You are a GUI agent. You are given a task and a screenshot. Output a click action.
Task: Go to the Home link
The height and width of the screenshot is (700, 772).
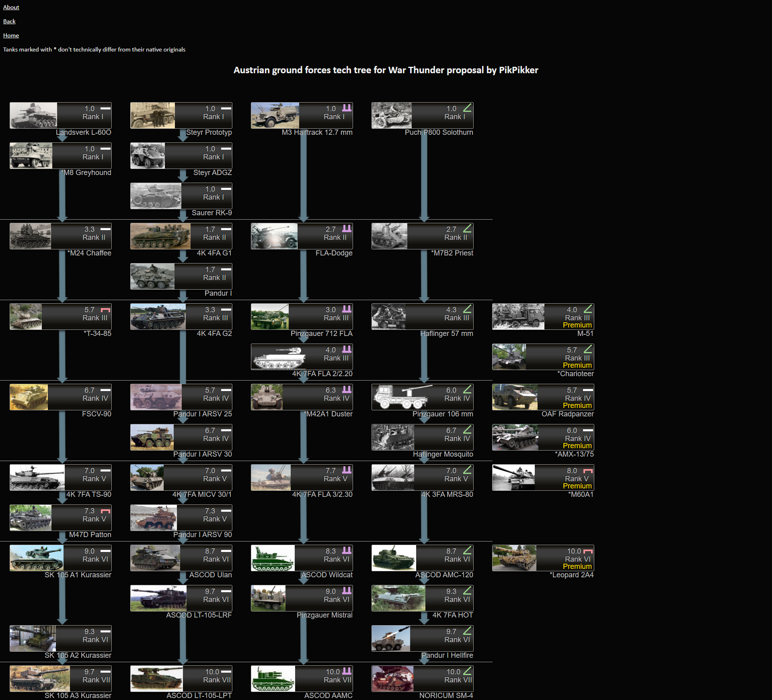click(11, 35)
